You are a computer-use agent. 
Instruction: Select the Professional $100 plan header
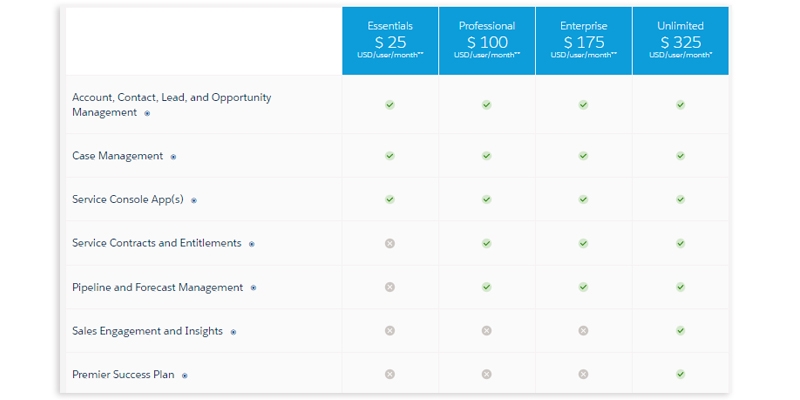[487, 40]
